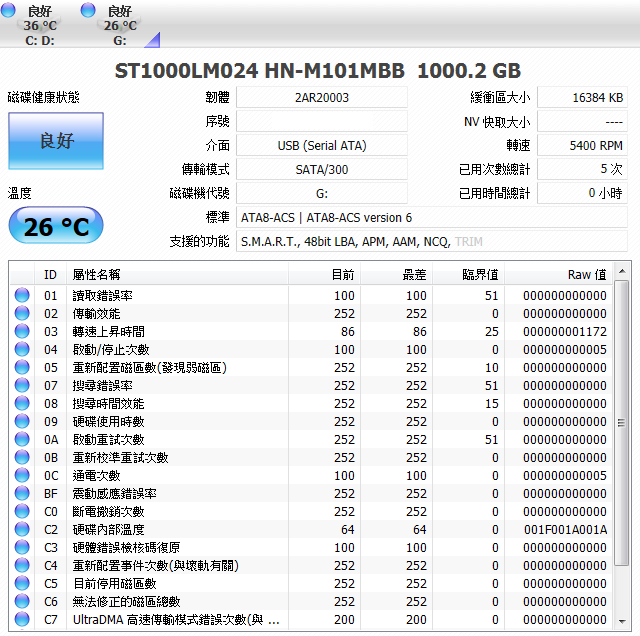Click the scrollbar down arrow of attribute list
The width and height of the screenshot is (640, 636).
click(x=622, y=622)
